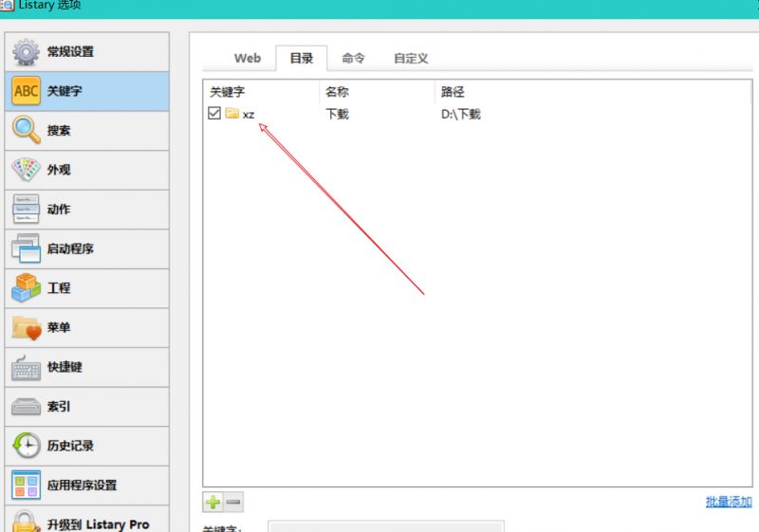Select the D:\下载 path cell
The width and height of the screenshot is (759, 532).
(461, 114)
